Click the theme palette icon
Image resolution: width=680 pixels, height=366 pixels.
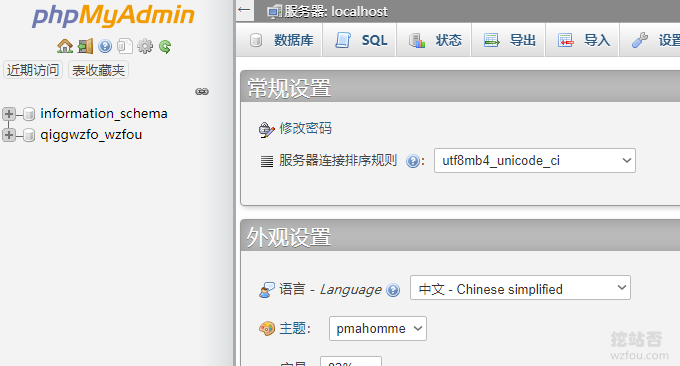267,329
